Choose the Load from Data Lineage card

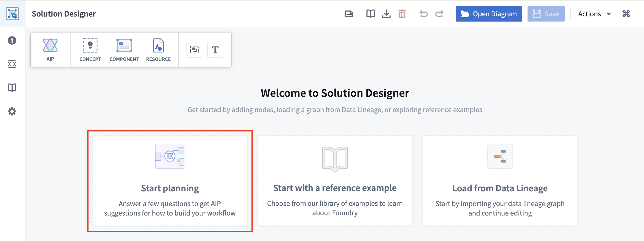(500, 181)
